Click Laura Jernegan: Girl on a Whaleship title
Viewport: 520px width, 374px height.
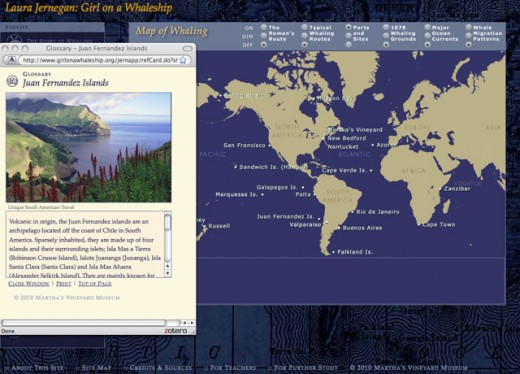click(x=89, y=8)
